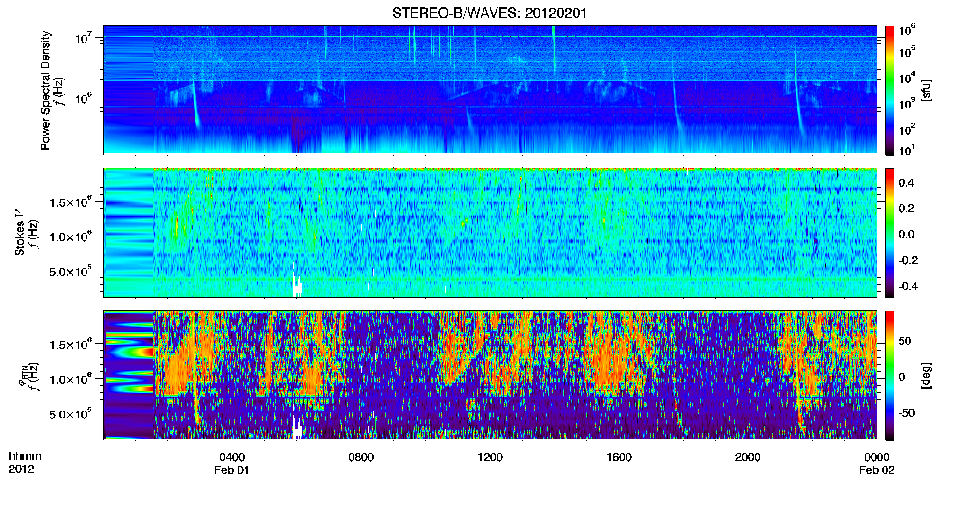Click the 1200 time tick label
980x505 pixels.
pyautogui.click(x=490, y=457)
